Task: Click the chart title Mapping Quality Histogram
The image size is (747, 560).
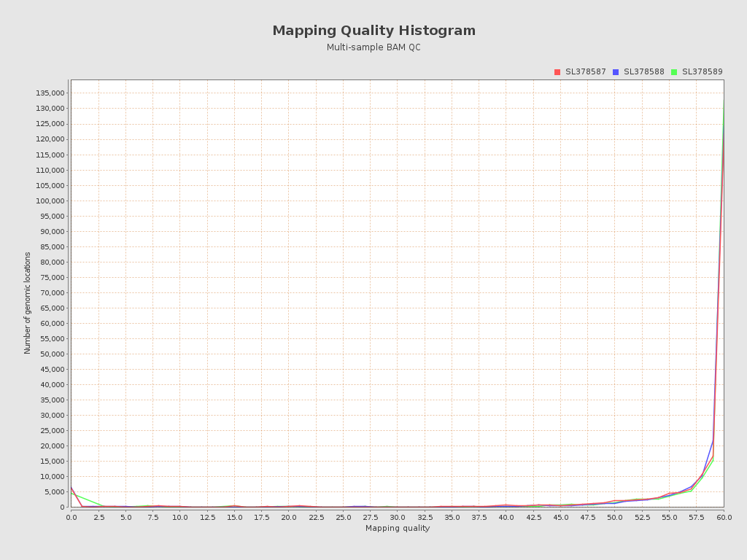Action: [x=373, y=31]
